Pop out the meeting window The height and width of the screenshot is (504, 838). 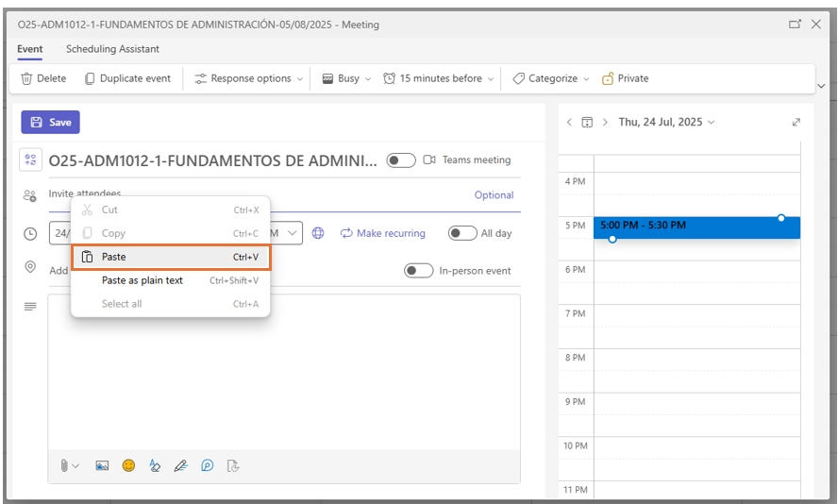pos(796,24)
